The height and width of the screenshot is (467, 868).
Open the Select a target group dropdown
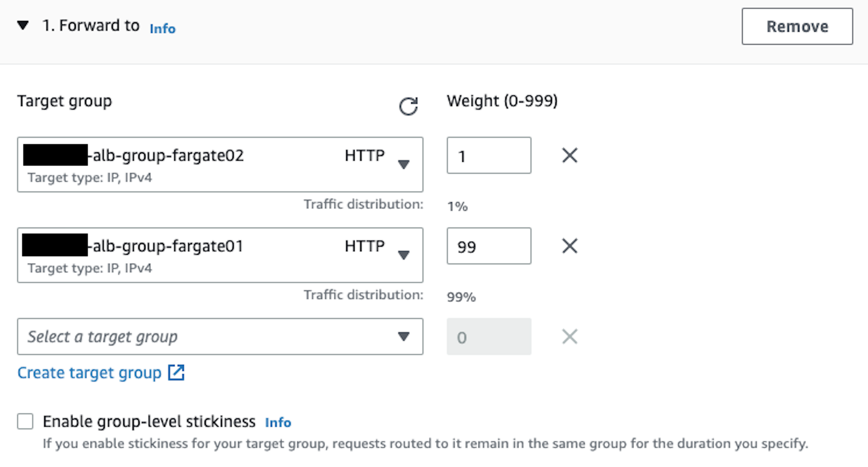220,337
